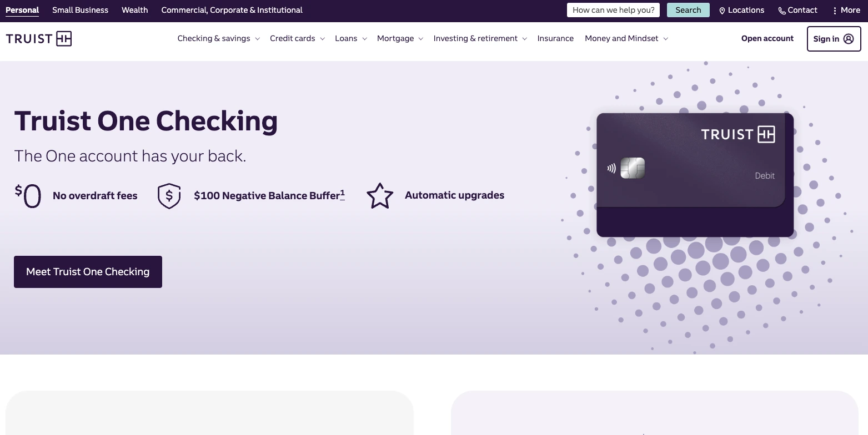Open the Loans menu label
The image size is (868, 435).
(x=346, y=38)
